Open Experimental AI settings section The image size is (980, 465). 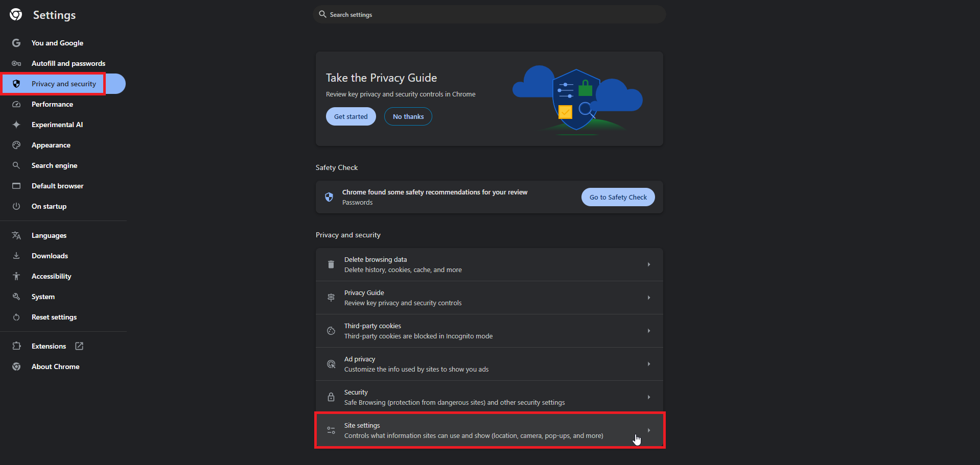(x=57, y=125)
